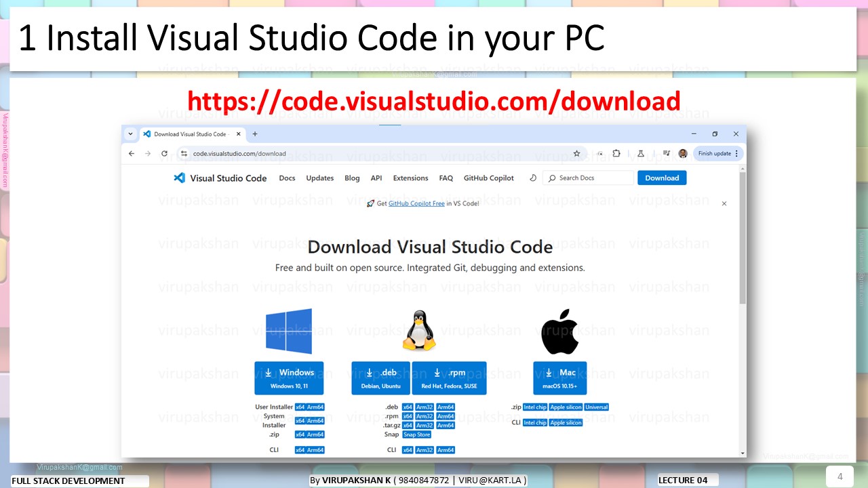Click Mac CLI Apple silicon link
Viewport: 868px width, 488px height.
pos(566,423)
